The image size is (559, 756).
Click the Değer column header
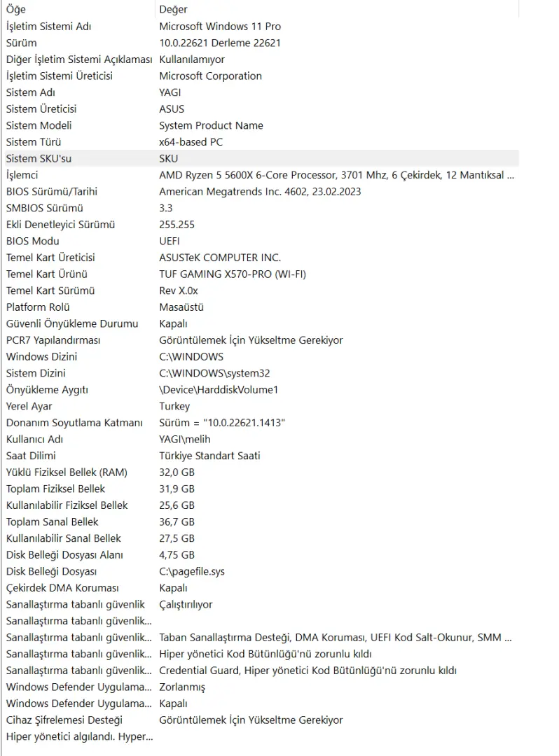click(337, 9)
